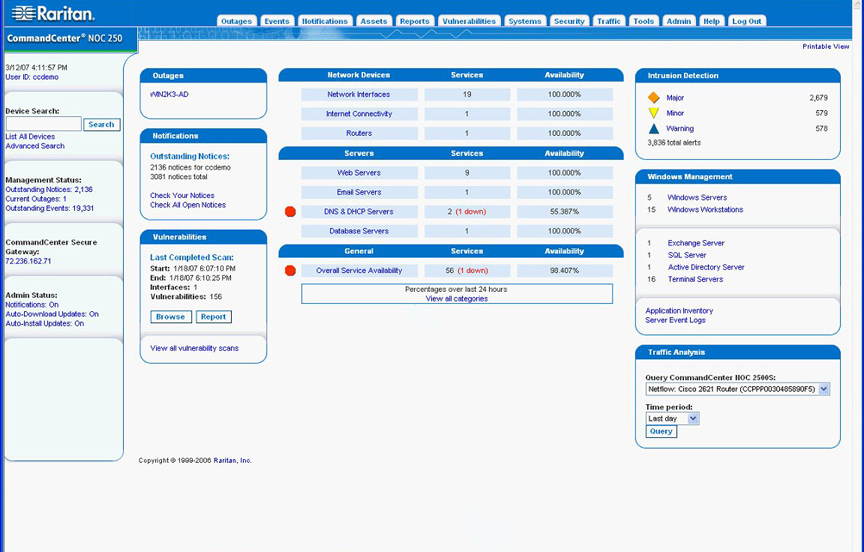Open Email Servers category

(359, 192)
